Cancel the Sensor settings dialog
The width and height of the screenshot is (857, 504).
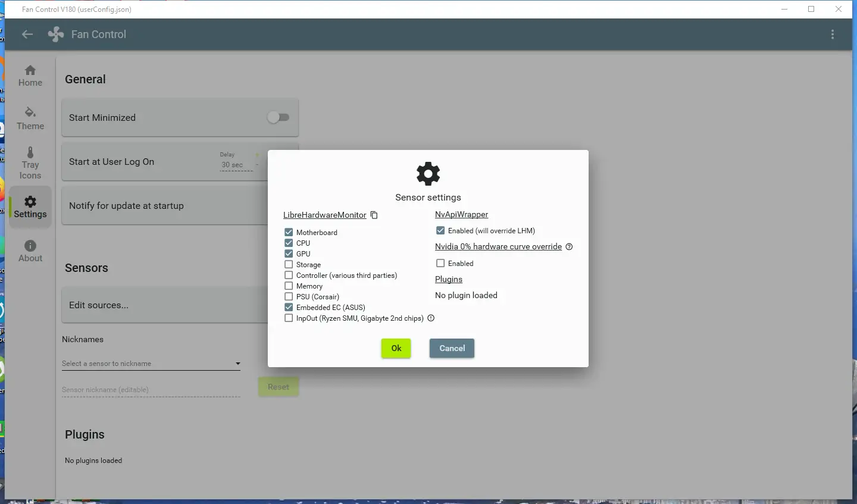(x=452, y=348)
